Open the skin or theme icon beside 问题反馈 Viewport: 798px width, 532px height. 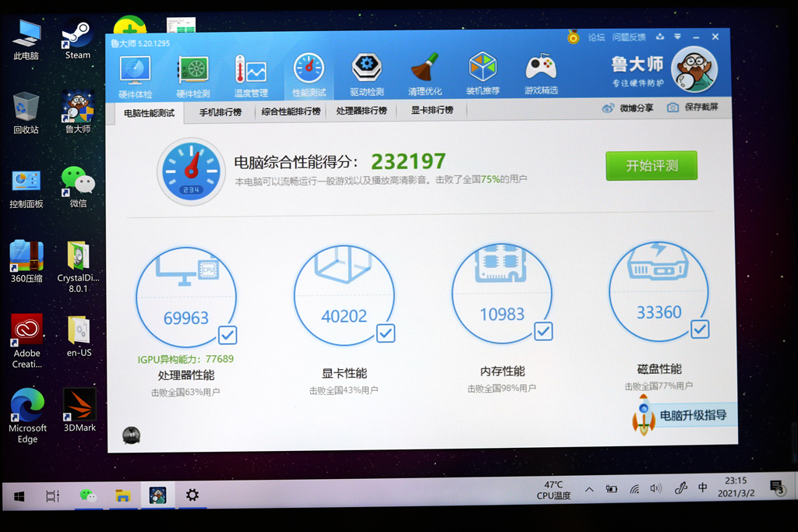click(660, 37)
